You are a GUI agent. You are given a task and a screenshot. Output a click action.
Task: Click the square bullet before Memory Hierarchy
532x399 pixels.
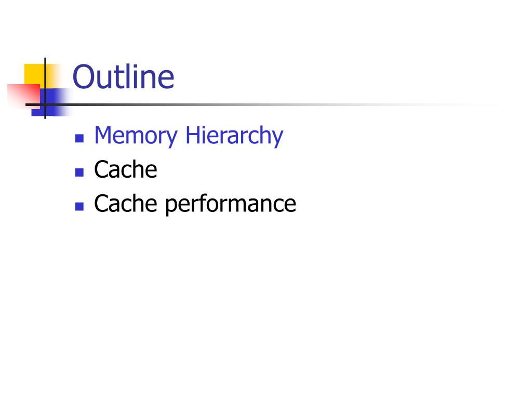(x=79, y=138)
